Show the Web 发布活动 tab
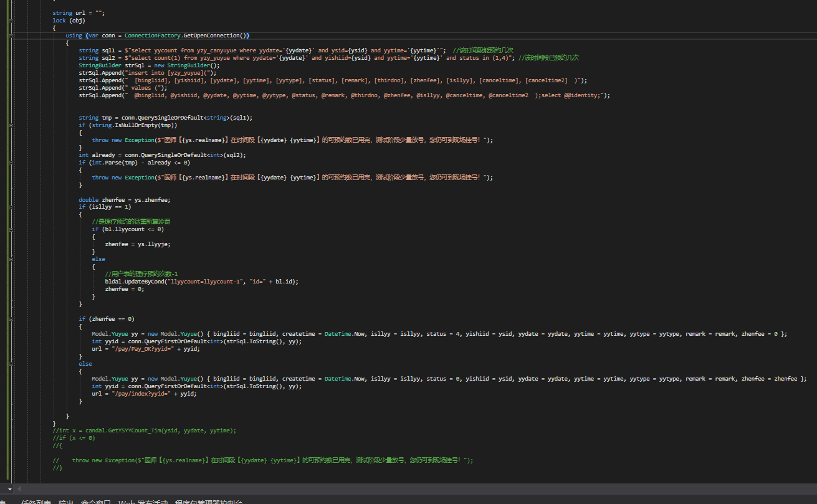 tap(143, 502)
